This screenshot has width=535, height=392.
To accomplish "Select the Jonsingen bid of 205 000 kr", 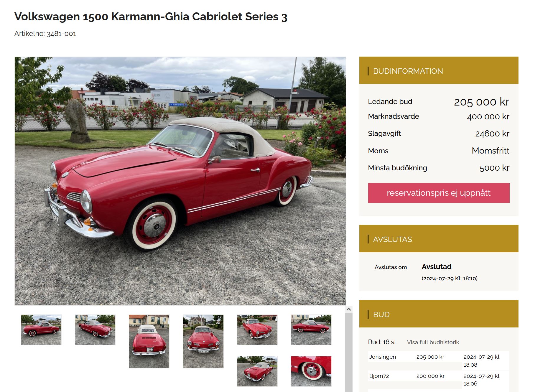I will point(430,357).
